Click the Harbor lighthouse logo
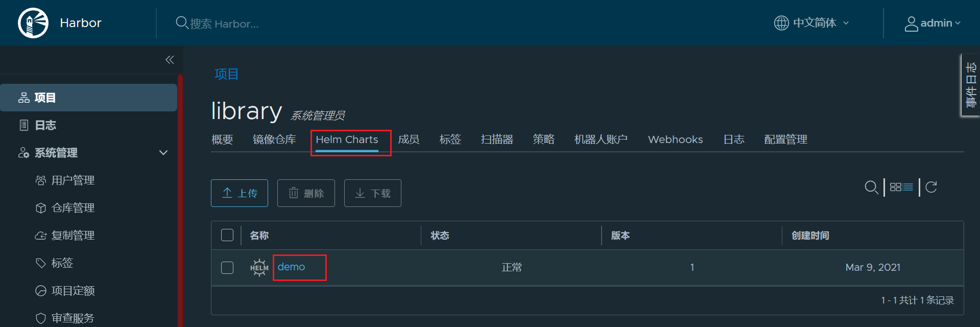The width and height of the screenshot is (980, 327). click(33, 23)
